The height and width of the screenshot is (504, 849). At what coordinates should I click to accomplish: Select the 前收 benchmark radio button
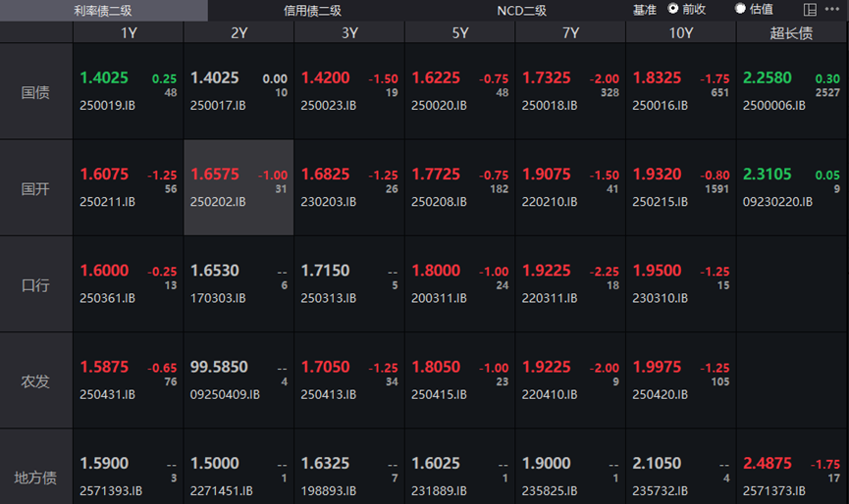(673, 9)
